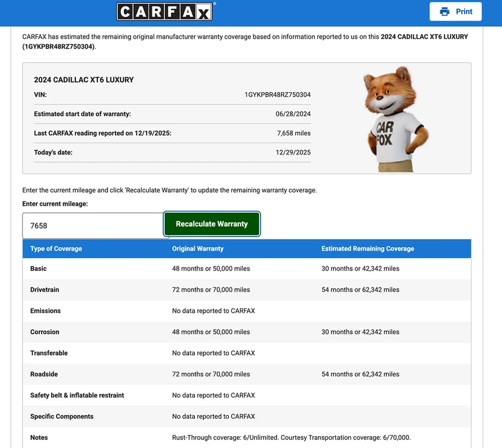502x448 pixels.
Task: Focus the current mileage input field
Action: pyautogui.click(x=93, y=226)
